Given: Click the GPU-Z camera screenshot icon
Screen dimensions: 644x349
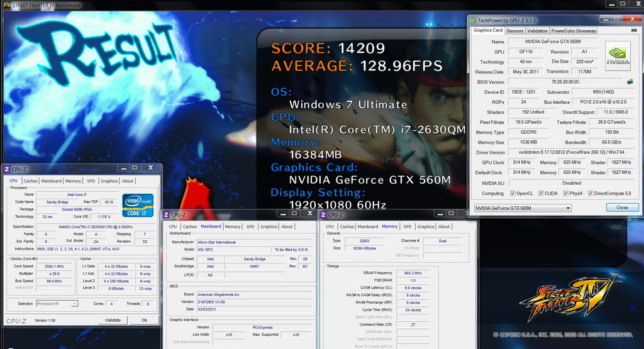Looking at the screenshot, I should coord(634,30).
